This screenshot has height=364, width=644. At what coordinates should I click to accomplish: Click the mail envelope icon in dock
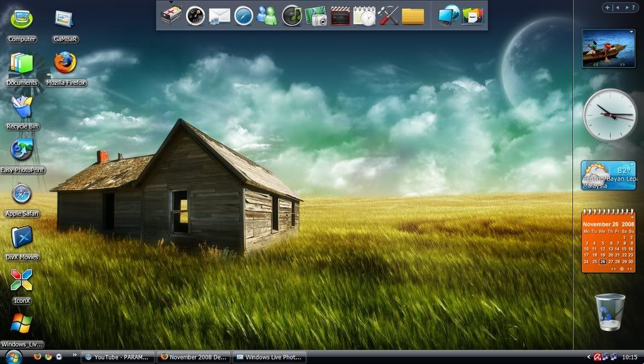[219, 16]
